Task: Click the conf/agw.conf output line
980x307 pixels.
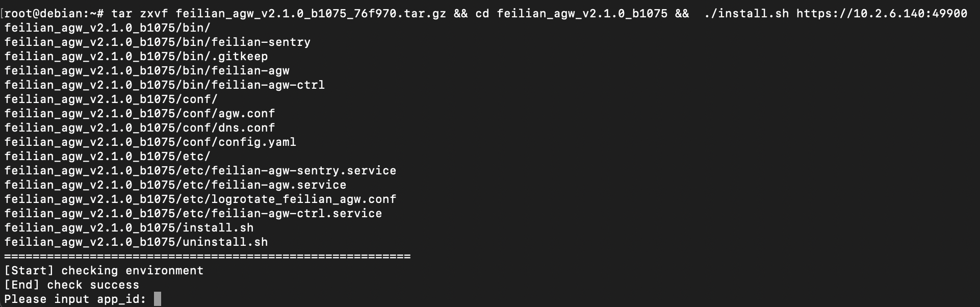Action: (140, 114)
